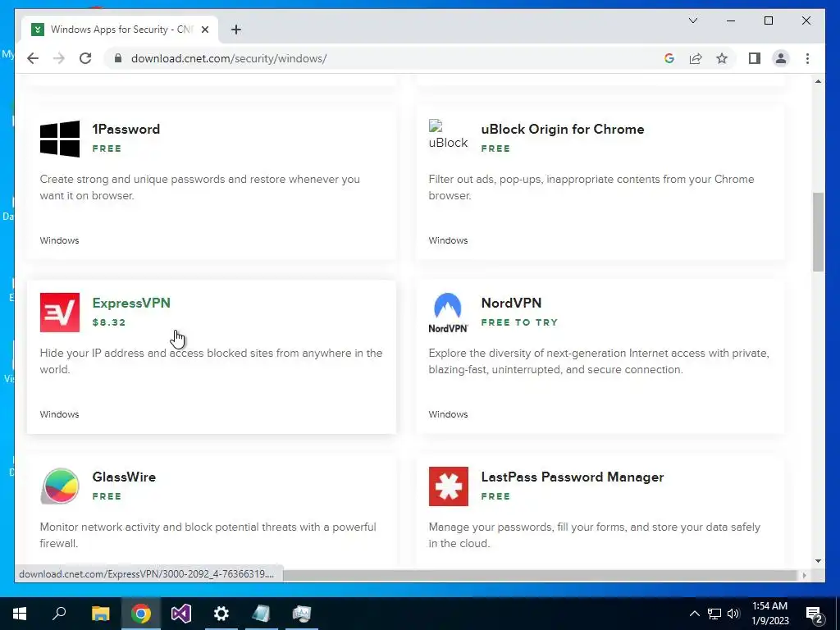Click the Windows platform label under NordVPN
The height and width of the screenshot is (630, 840).
(448, 414)
